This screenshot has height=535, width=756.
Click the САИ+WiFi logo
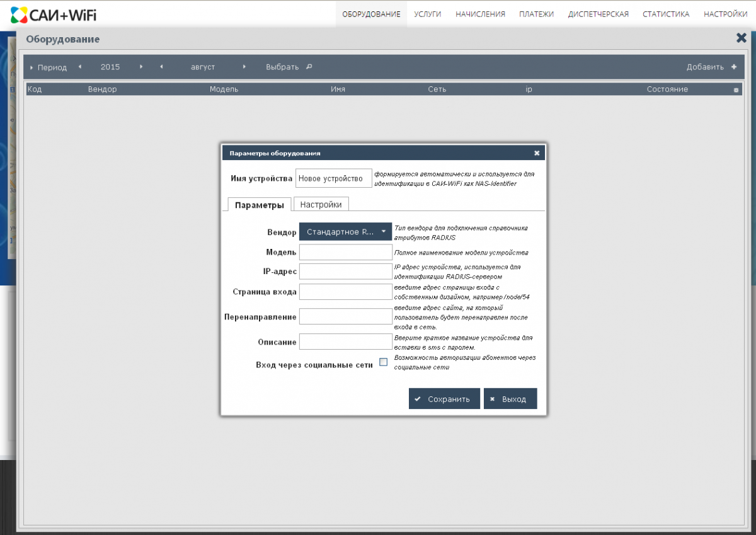click(x=54, y=14)
